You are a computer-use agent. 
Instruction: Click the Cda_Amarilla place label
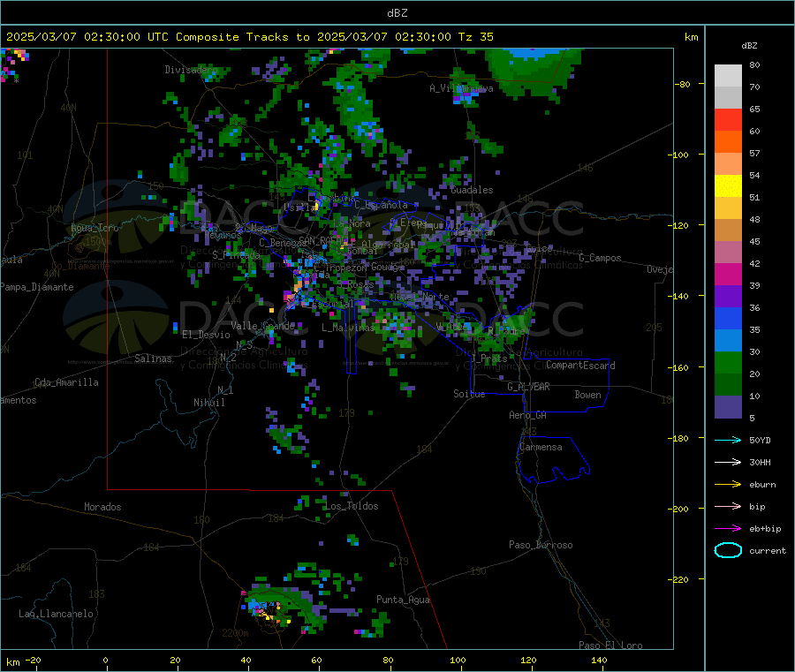click(x=66, y=382)
